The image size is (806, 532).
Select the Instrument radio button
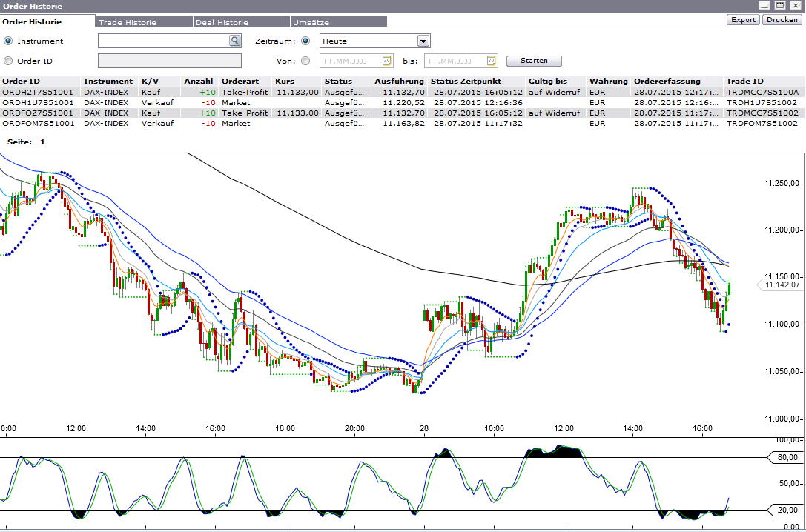[9, 41]
